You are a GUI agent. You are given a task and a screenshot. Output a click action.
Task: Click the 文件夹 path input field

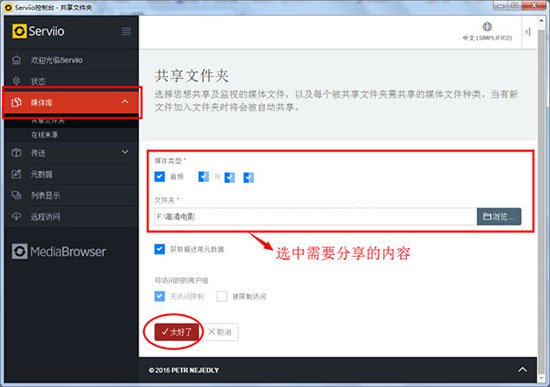click(x=315, y=216)
